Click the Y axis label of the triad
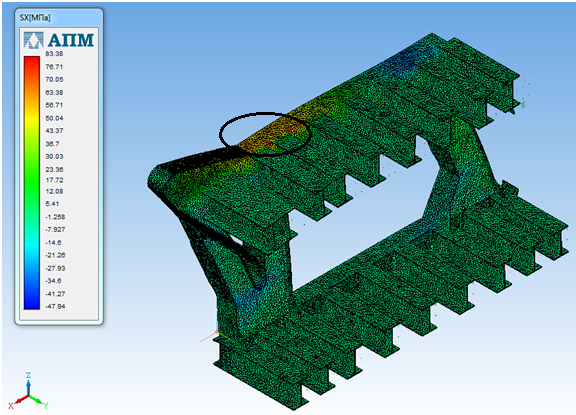The width and height of the screenshot is (576, 415). coord(46,405)
